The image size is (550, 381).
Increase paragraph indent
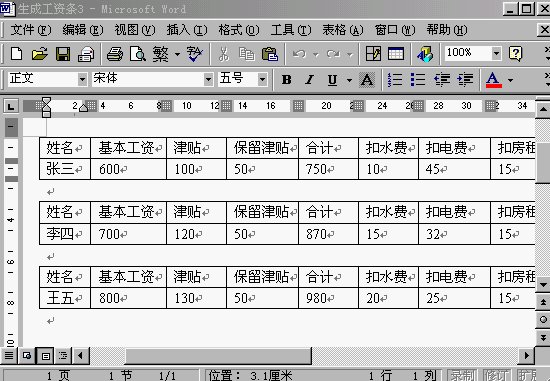coord(465,80)
